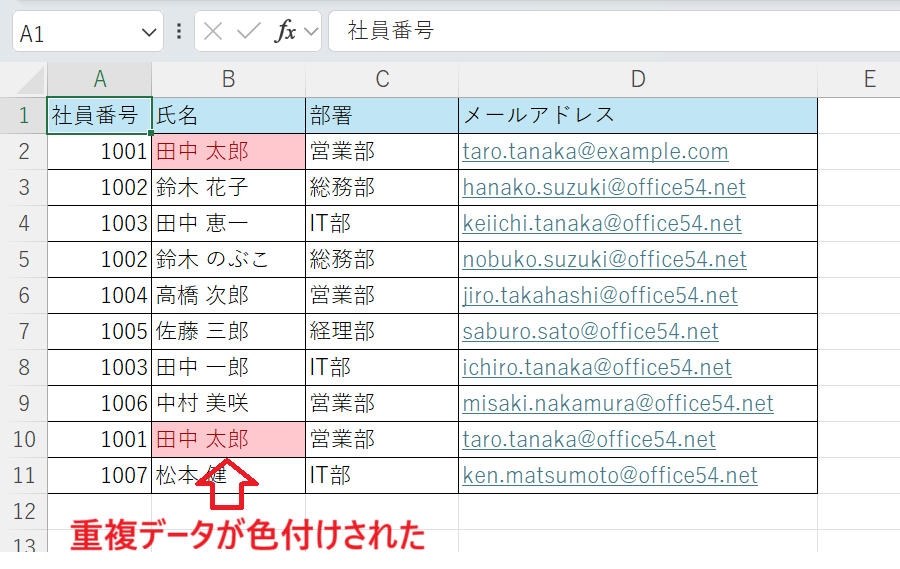Select 総務部 cell in row 3

(x=382, y=187)
